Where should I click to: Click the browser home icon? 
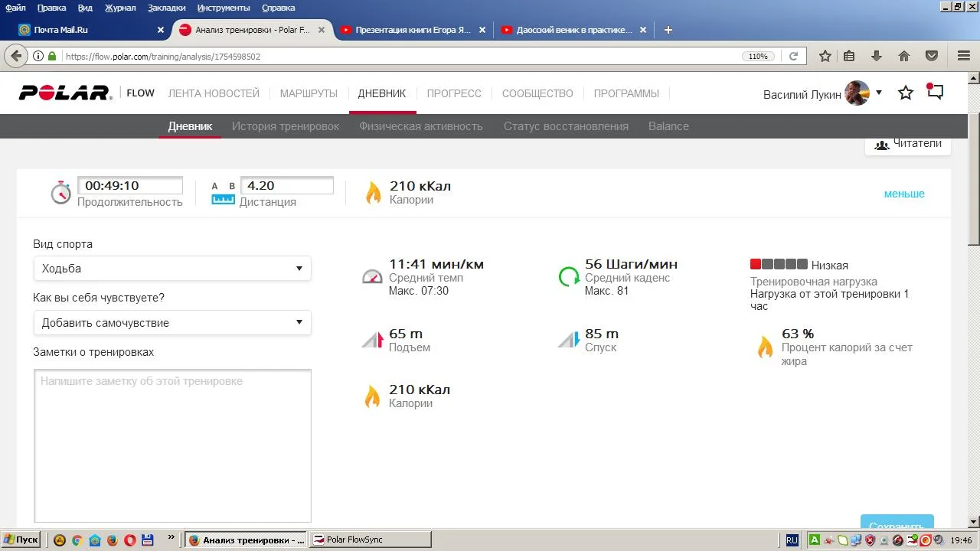(904, 56)
